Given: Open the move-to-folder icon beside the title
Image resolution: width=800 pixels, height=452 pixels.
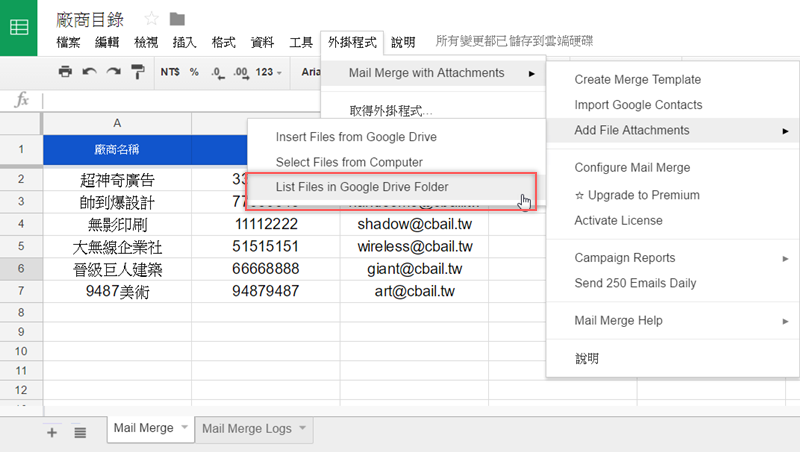Looking at the screenshot, I should point(177,19).
